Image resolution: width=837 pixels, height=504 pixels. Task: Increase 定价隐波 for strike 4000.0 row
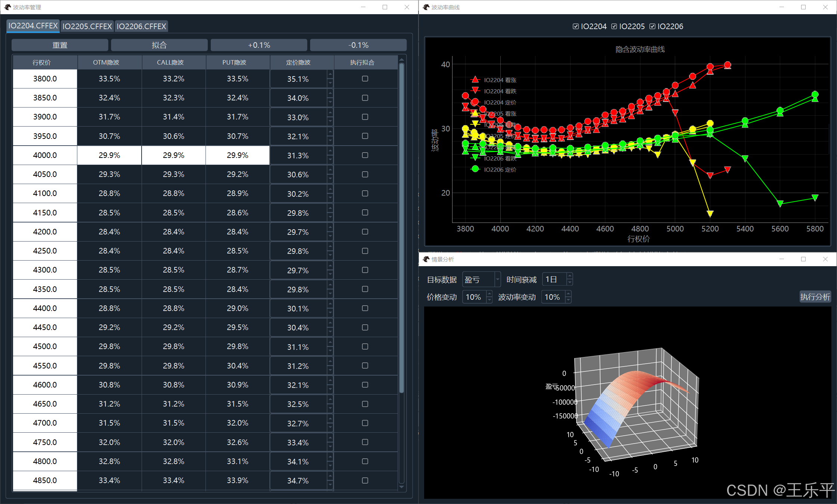pyautogui.click(x=330, y=151)
